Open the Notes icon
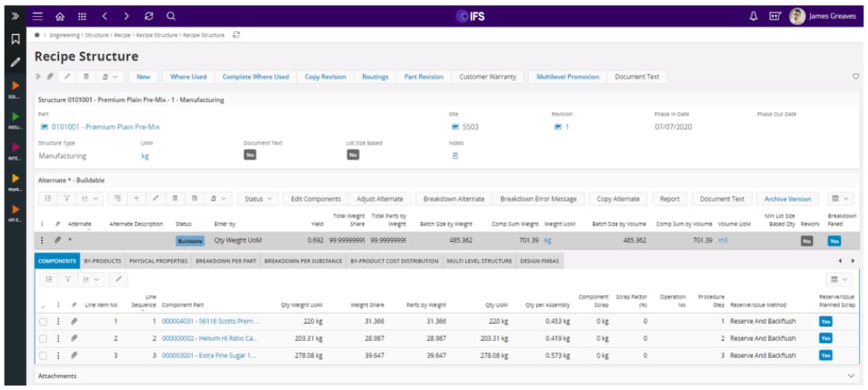Screen dimensions: 868x390 point(456,156)
